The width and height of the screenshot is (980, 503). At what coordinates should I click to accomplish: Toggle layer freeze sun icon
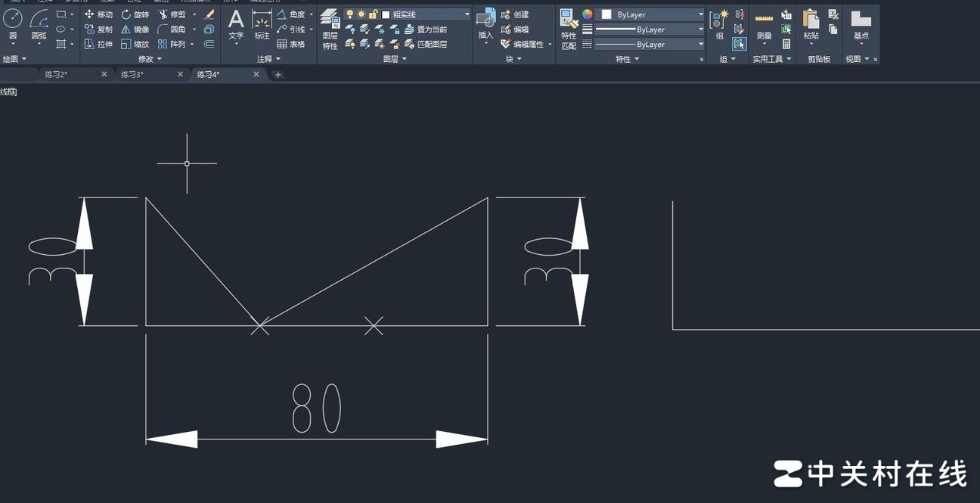361,14
